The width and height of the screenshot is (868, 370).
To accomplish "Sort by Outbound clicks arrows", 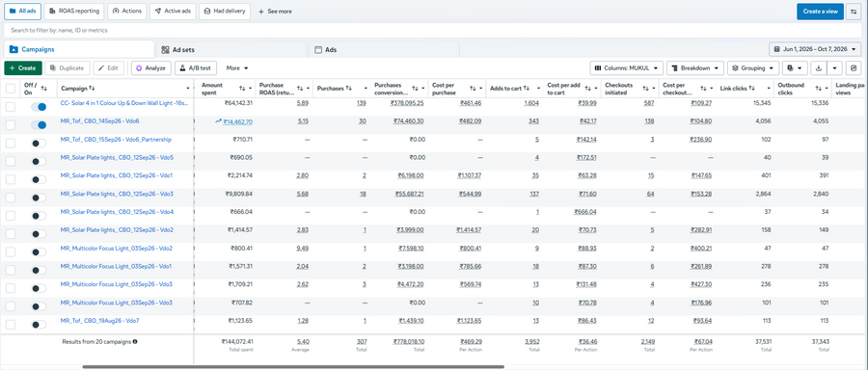I will click(x=818, y=88).
